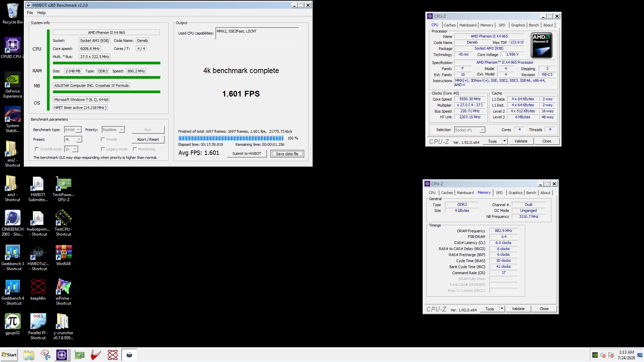Switch to Mainboard tab in top CPU-Z
The width and height of the screenshot is (644, 362).
pyautogui.click(x=468, y=25)
